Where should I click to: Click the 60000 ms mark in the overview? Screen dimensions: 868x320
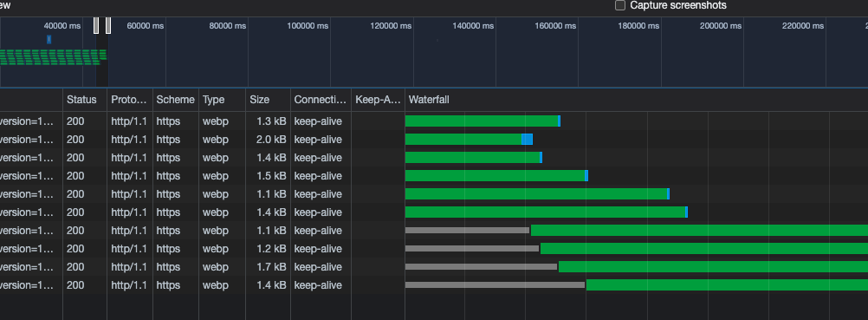pos(145,25)
